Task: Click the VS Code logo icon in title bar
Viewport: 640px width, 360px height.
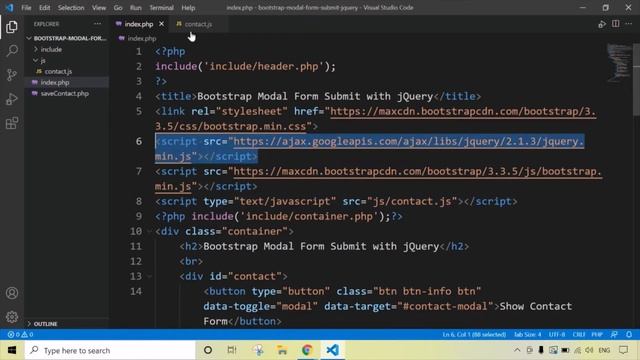Action: coord(9,7)
